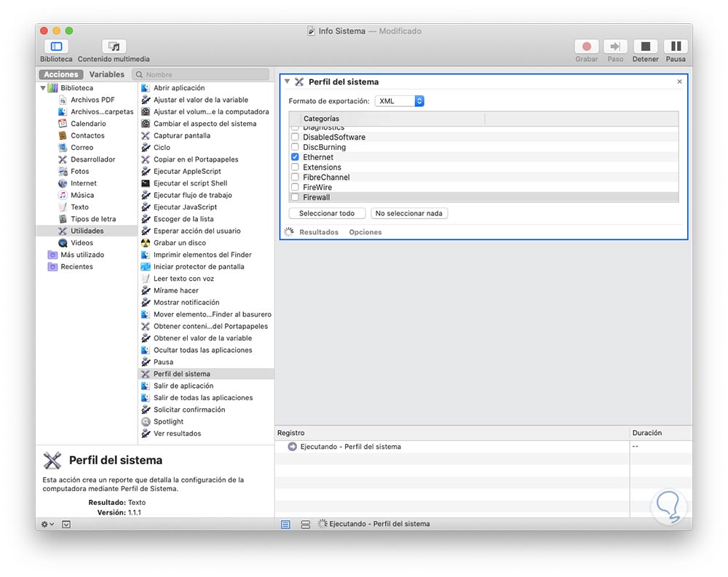Switch to the Variables tab
The height and width of the screenshot is (577, 728).
click(x=107, y=74)
